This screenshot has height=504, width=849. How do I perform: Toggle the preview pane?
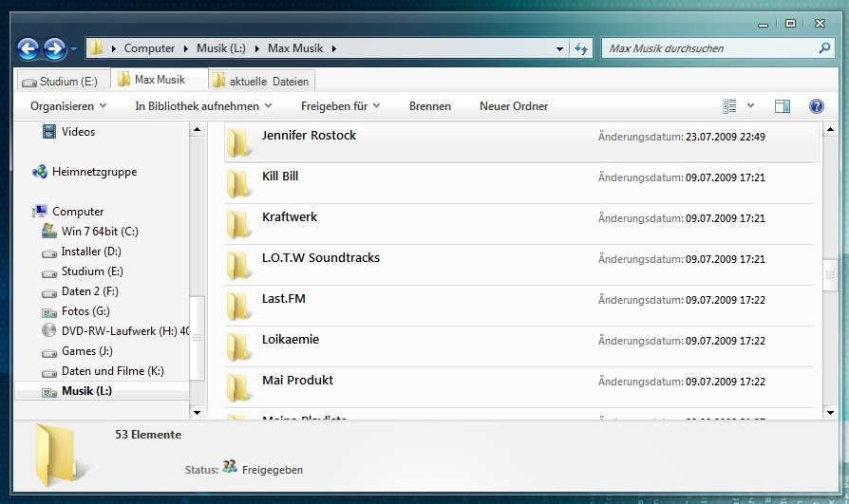(782, 106)
